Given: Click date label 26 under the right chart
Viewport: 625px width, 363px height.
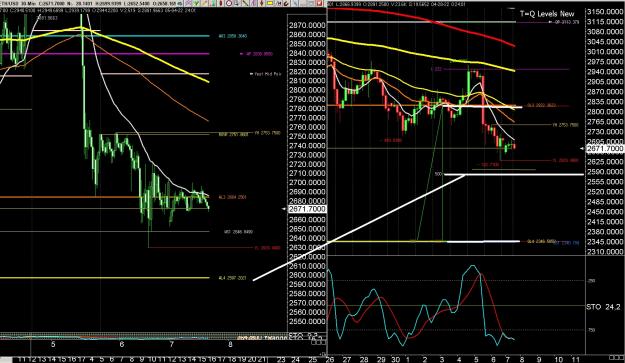Looking at the screenshot, I should (330, 359).
